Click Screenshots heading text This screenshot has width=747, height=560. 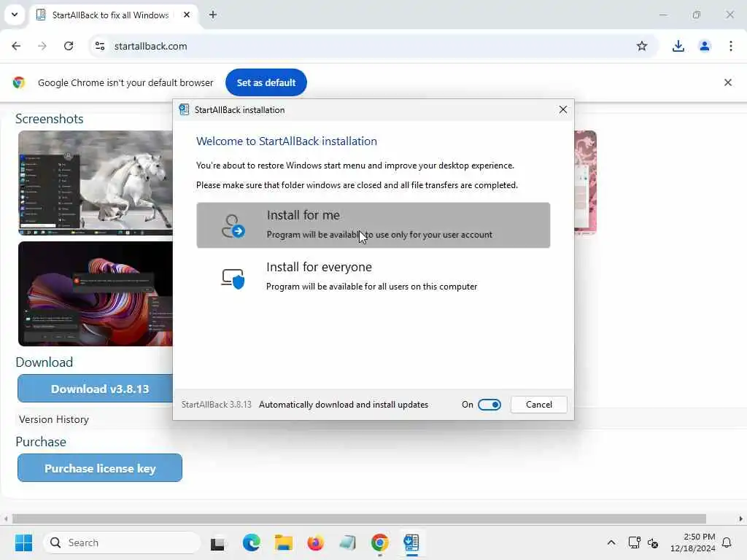(x=49, y=119)
